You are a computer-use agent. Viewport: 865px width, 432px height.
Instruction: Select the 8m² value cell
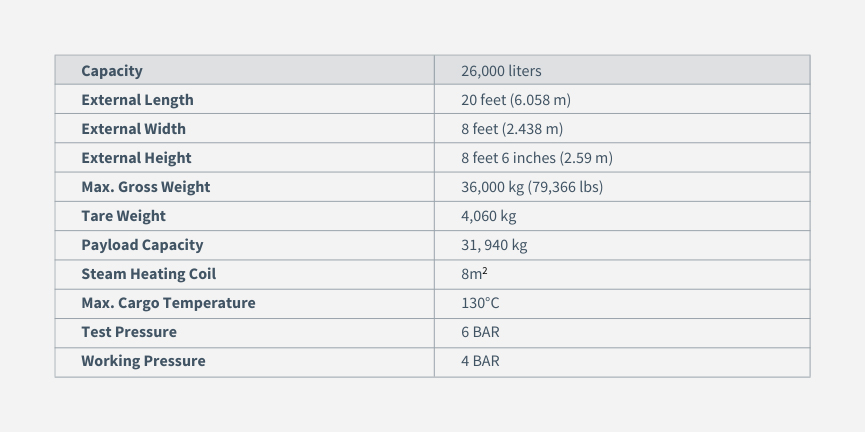[x=622, y=274]
